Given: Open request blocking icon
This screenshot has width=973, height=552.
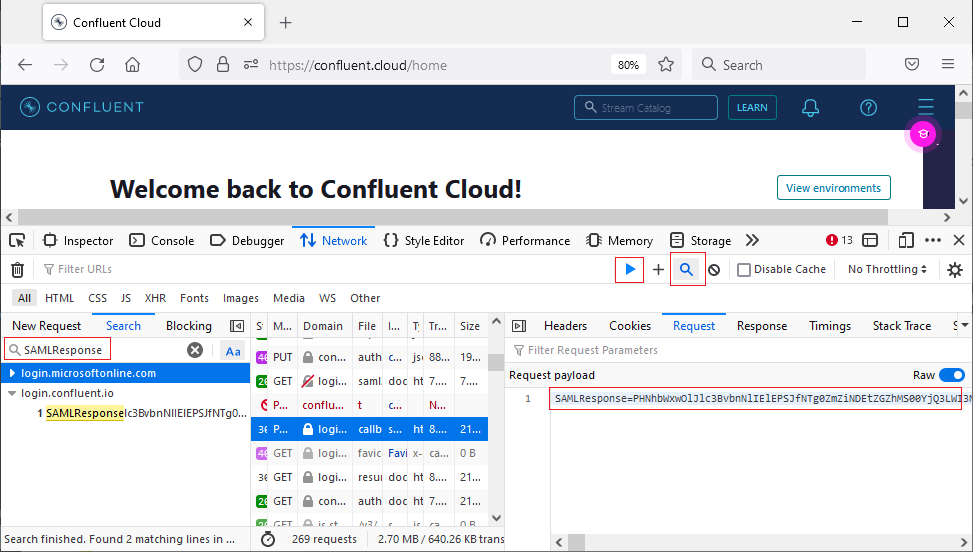Looking at the screenshot, I should pos(714,270).
